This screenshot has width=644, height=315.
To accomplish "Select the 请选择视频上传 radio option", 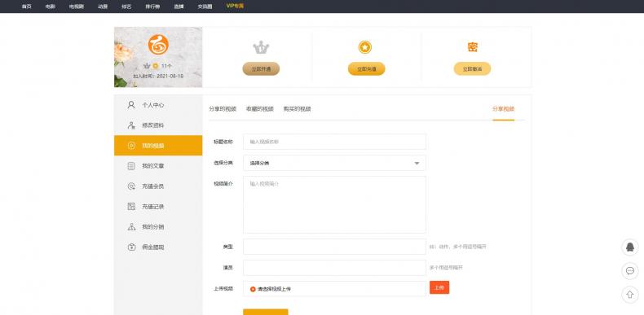I will point(253,289).
